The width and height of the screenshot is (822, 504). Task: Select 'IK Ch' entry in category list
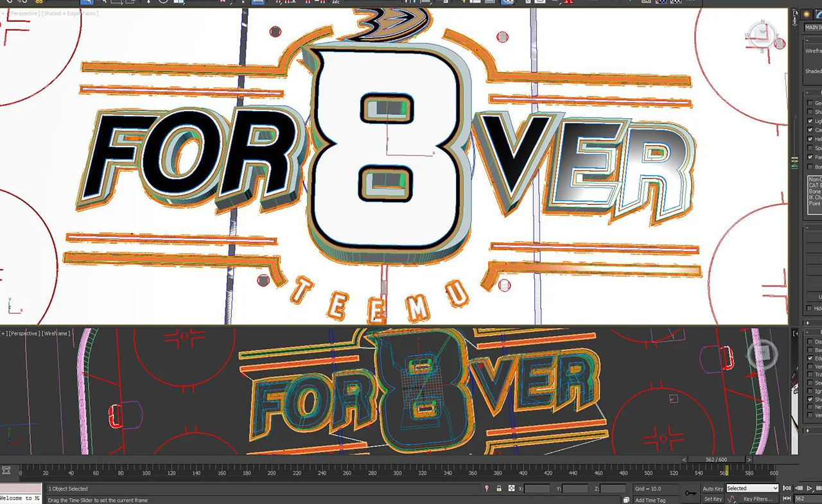(x=815, y=197)
